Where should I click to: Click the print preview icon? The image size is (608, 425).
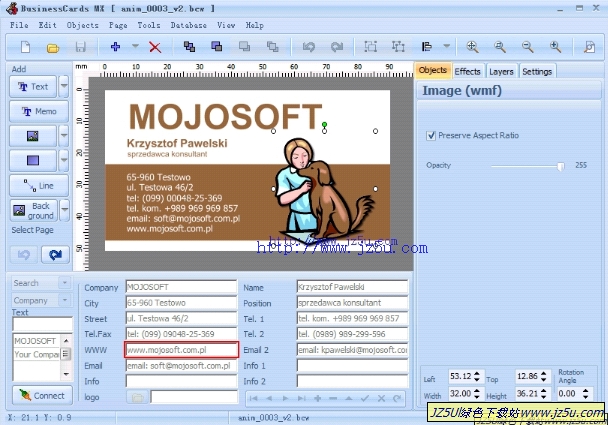coord(589,47)
